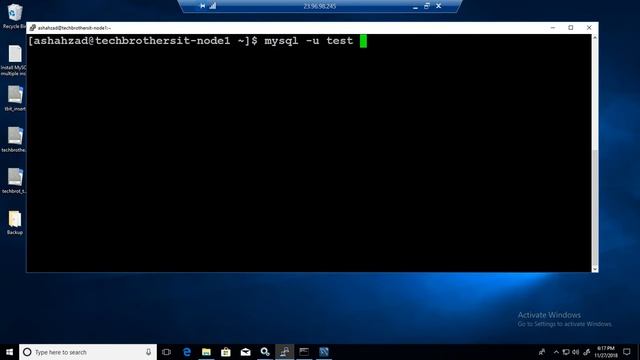Select the techbrot_t... desktop file
The width and height of the screenshot is (640, 360).
pos(14,180)
